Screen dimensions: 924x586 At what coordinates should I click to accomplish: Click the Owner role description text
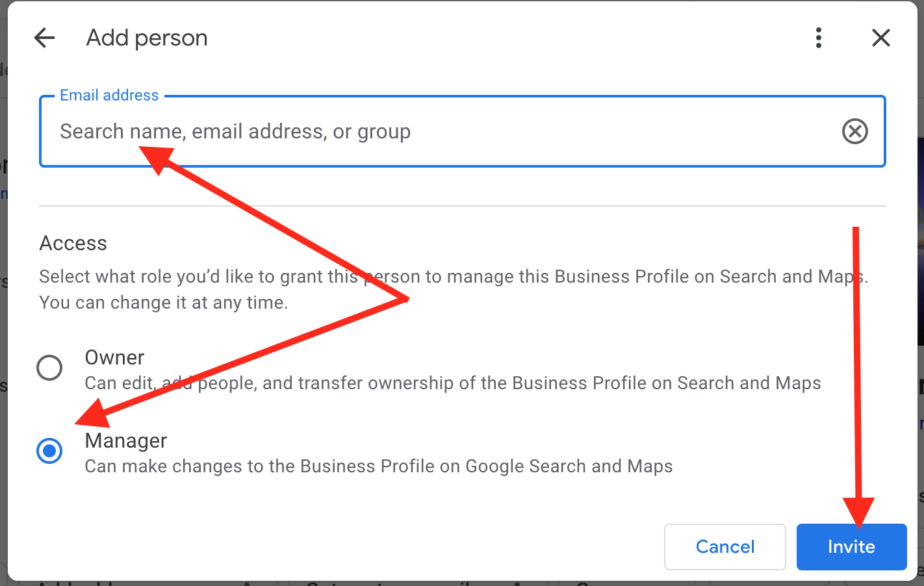point(452,383)
